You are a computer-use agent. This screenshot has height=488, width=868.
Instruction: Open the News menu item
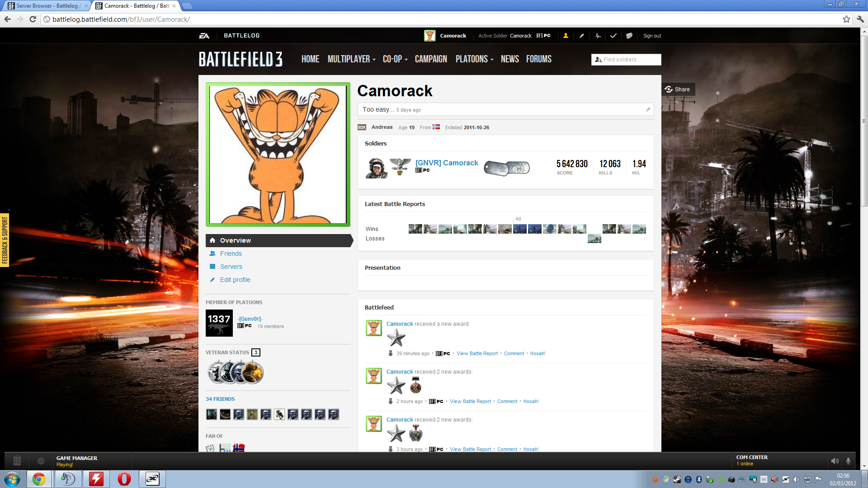(510, 59)
